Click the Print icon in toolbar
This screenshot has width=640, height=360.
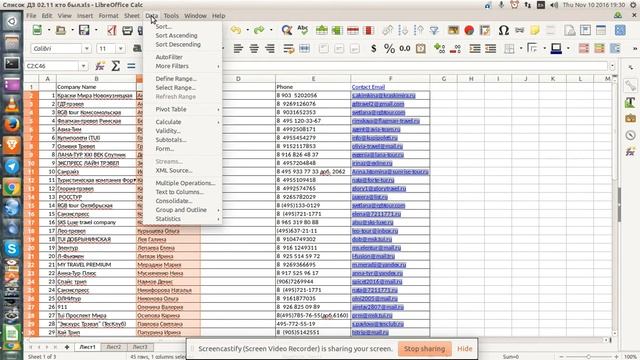[x=127, y=30]
